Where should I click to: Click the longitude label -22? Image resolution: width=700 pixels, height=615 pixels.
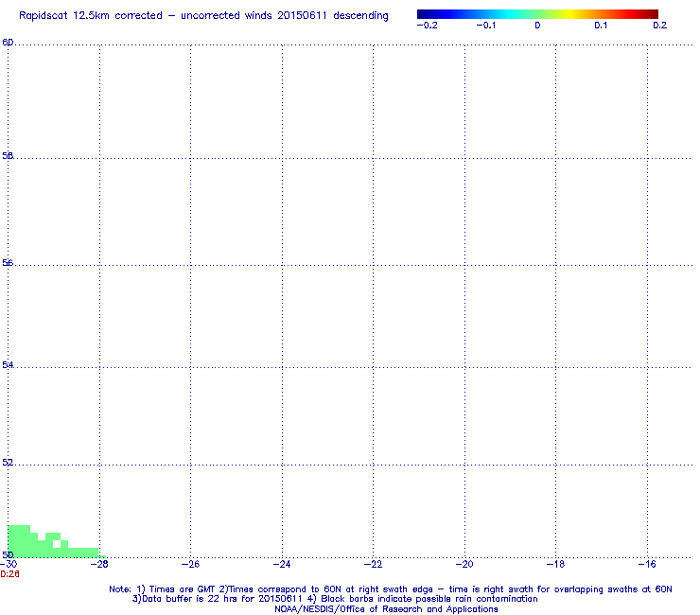(373, 564)
